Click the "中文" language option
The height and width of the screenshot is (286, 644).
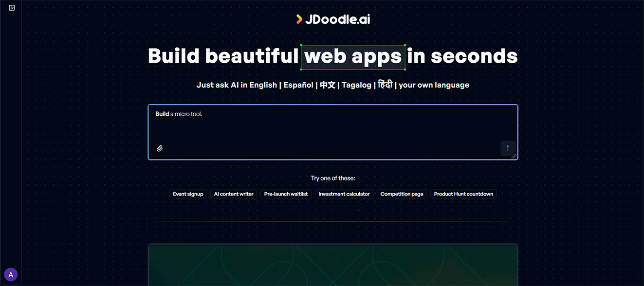[x=327, y=85]
